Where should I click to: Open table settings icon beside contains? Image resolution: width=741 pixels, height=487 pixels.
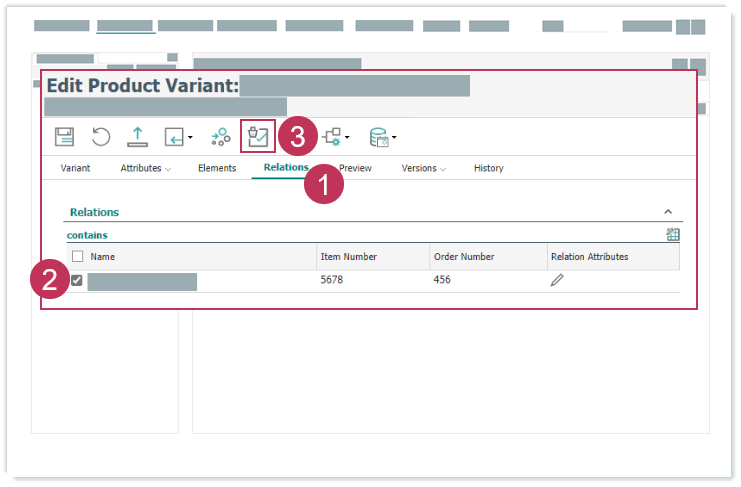pos(673,235)
